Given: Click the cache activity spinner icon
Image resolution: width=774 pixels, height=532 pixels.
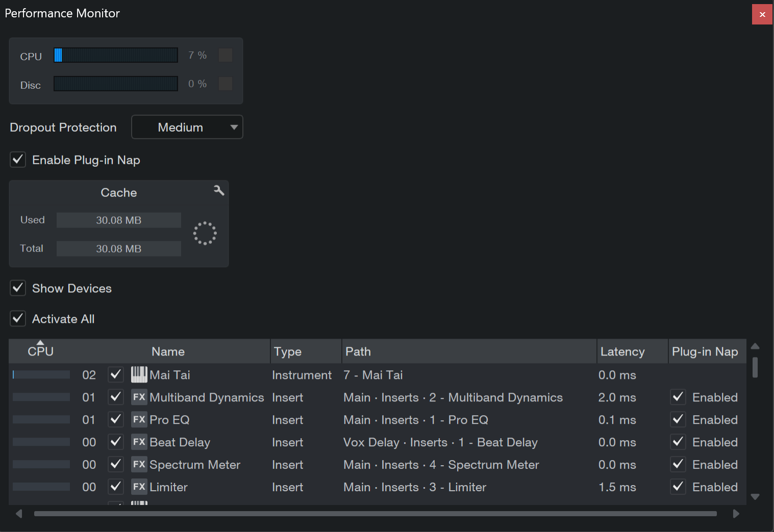Looking at the screenshot, I should pyautogui.click(x=205, y=233).
